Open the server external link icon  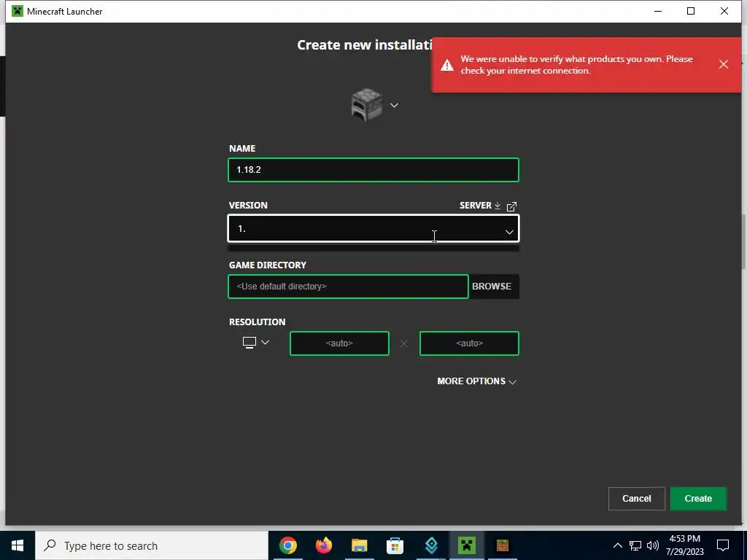tap(511, 206)
